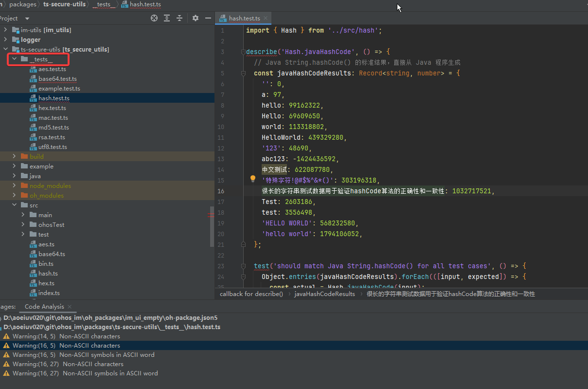Expand the ohosTest folder under src

point(23,225)
